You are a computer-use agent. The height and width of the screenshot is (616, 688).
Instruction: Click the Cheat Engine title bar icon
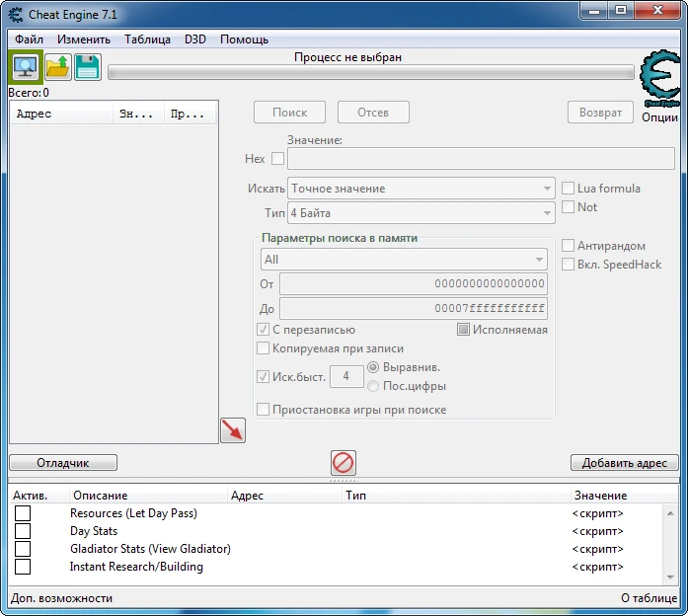pyautogui.click(x=16, y=15)
